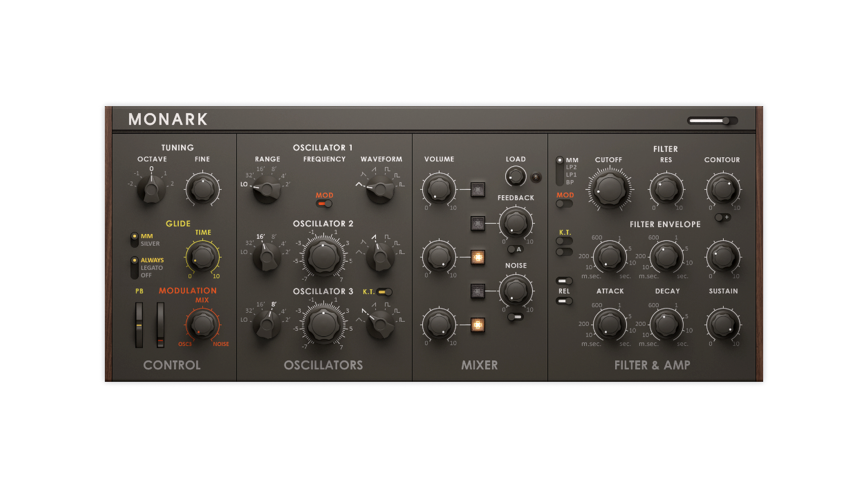
Task: Toggle the MOD switch under Oscillator 1 Frequency
Action: (324, 204)
